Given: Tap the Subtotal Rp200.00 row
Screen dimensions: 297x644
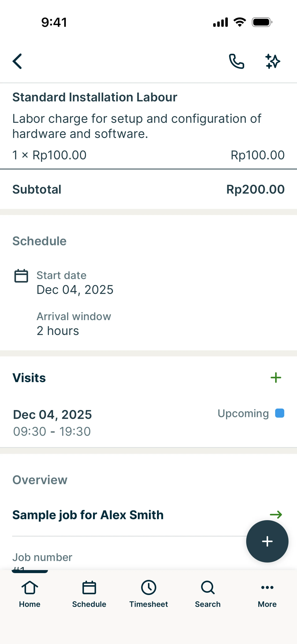Looking at the screenshot, I should pos(148,189).
